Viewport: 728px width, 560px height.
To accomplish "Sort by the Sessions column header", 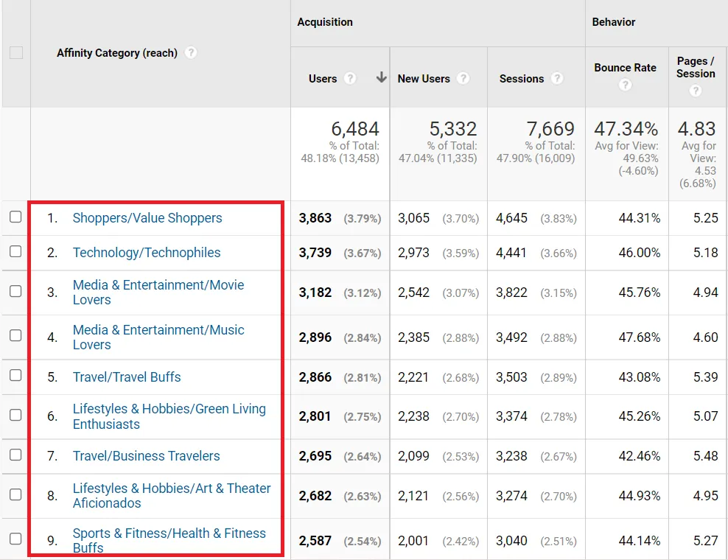I will click(x=521, y=79).
